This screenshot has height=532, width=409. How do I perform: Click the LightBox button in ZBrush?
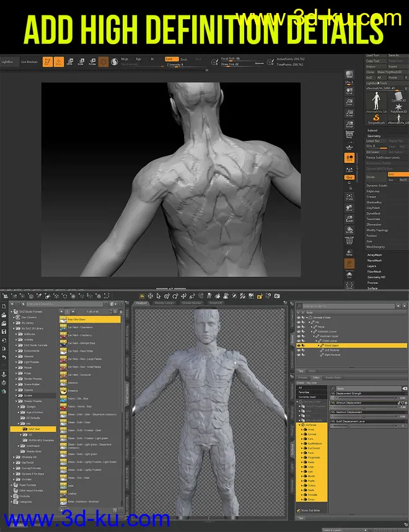pyautogui.click(x=7, y=62)
